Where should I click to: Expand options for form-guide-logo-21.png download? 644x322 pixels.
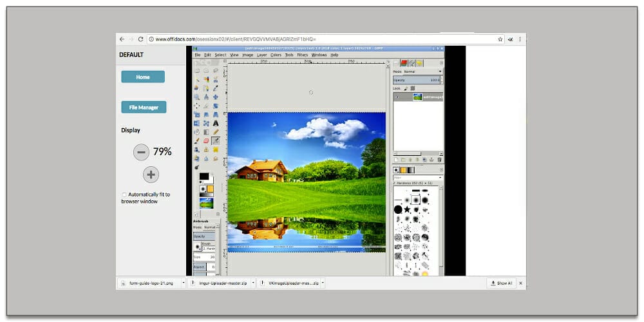pos(183,283)
